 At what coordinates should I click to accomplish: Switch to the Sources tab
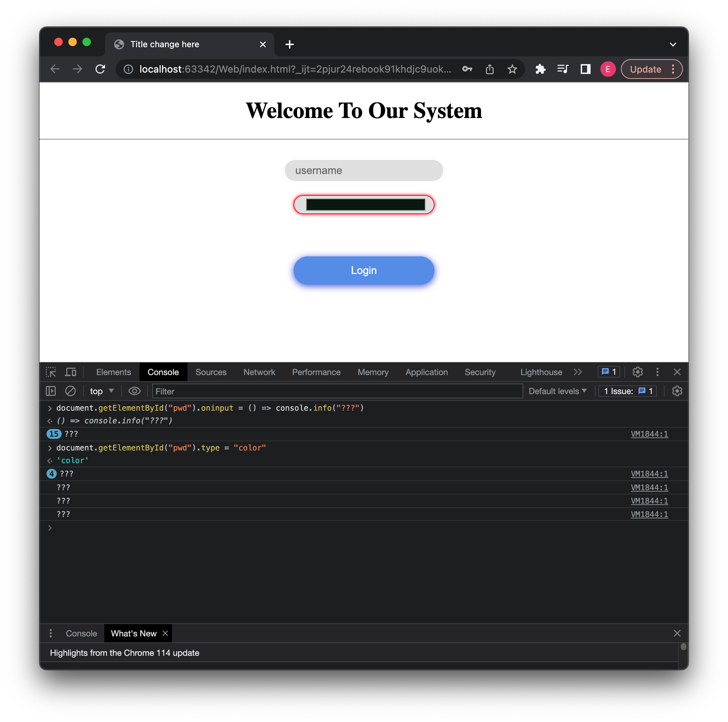(211, 372)
